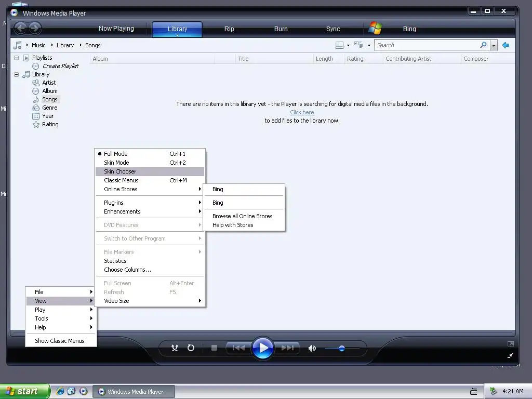Image resolution: width=532 pixels, height=399 pixels.
Task: Click Create Playlist in sidebar
Action: [x=60, y=66]
